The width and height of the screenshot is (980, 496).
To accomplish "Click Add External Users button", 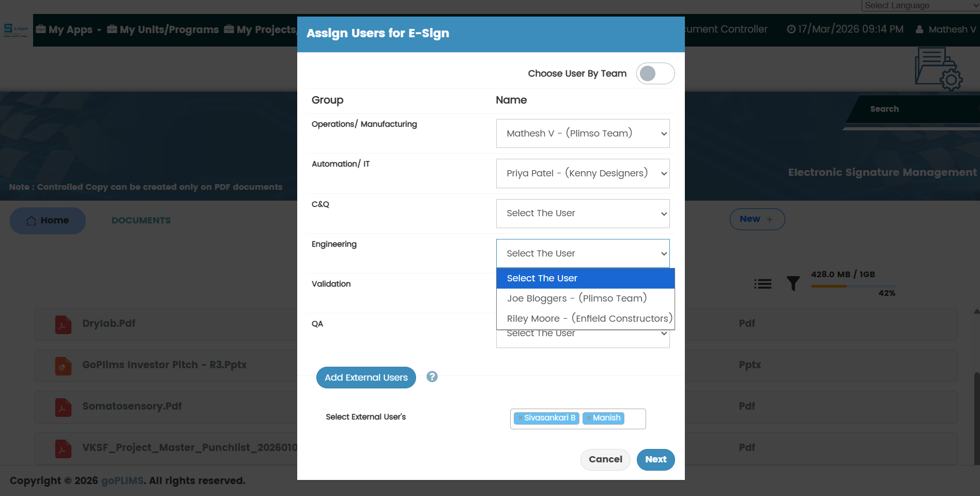I will click(x=366, y=378).
